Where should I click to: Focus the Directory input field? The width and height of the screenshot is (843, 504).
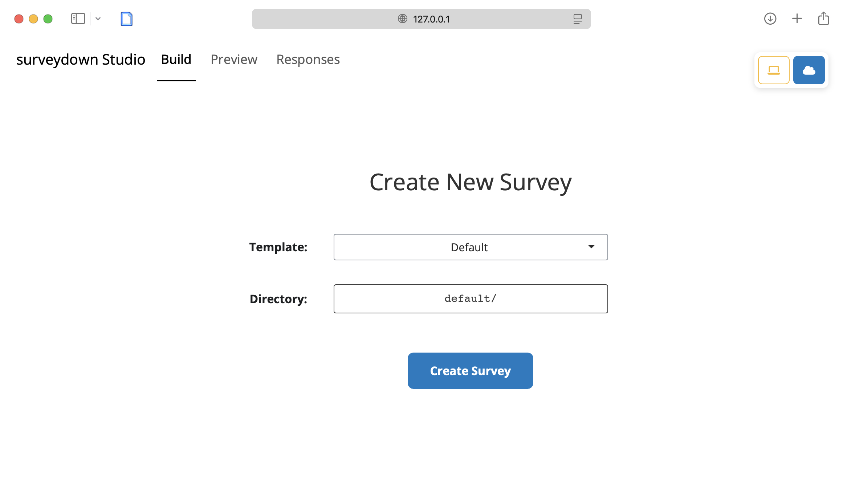click(470, 299)
